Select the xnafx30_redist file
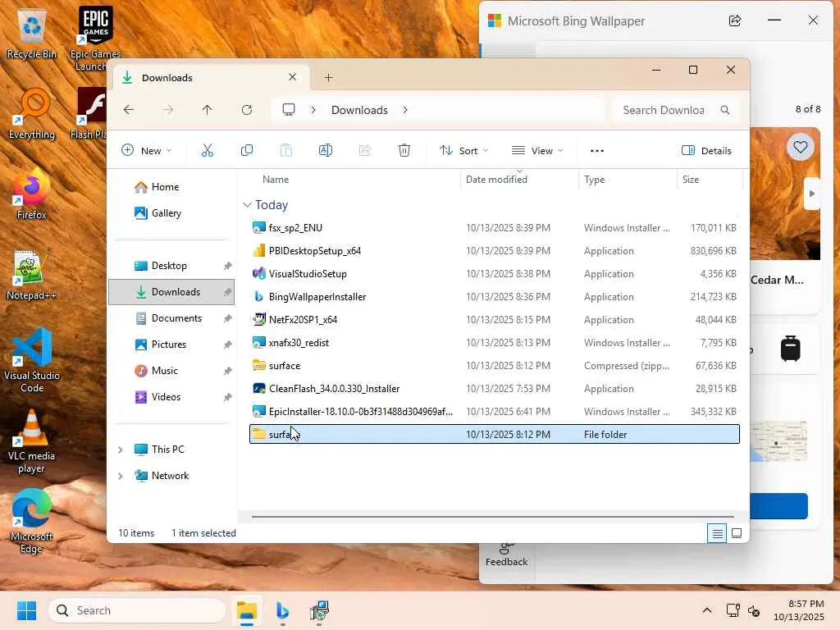The image size is (840, 630). tap(494, 343)
